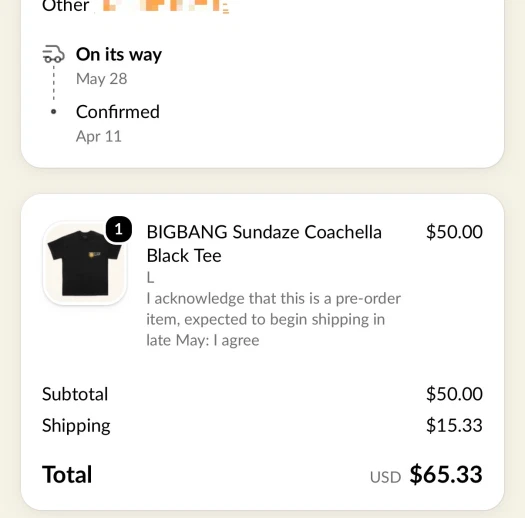Screen dimensions: 525x518
Task: Open BIGBANG Sundaze Coachella Black Tee title
Action: coord(264,244)
